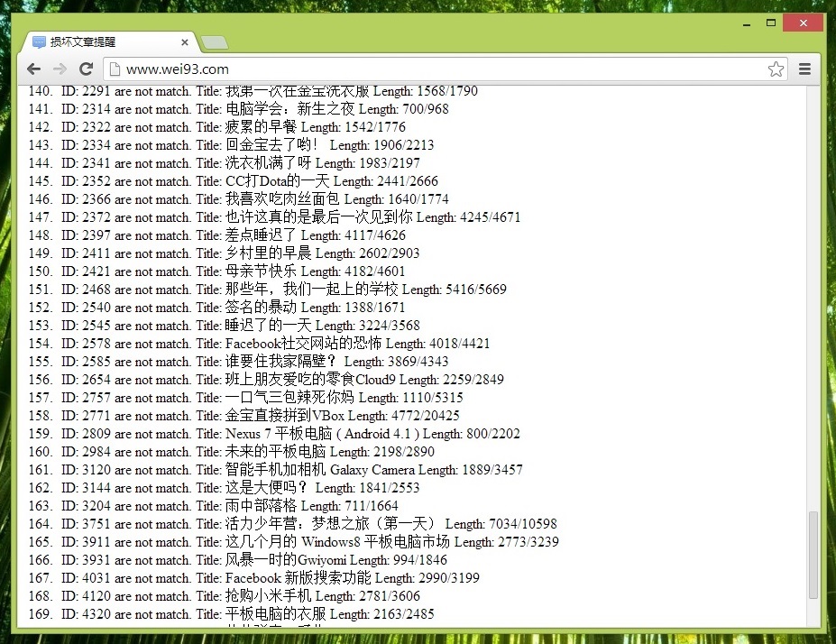836x644 pixels.
Task: Click the browser Forward arrow
Action: pos(60,69)
